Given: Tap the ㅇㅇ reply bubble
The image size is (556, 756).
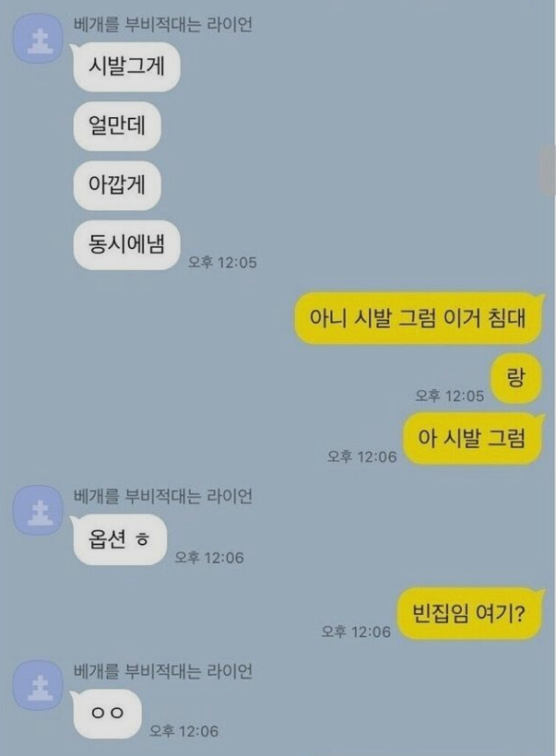Looking at the screenshot, I should pos(107,714).
